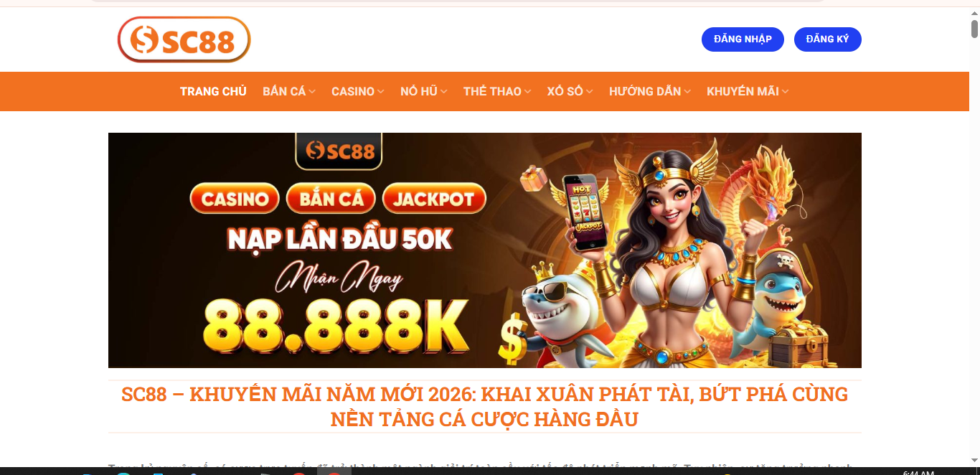Viewport: 980px width, 475px height.
Task: Click the SC88 logo badge atop banner
Action: [339, 151]
